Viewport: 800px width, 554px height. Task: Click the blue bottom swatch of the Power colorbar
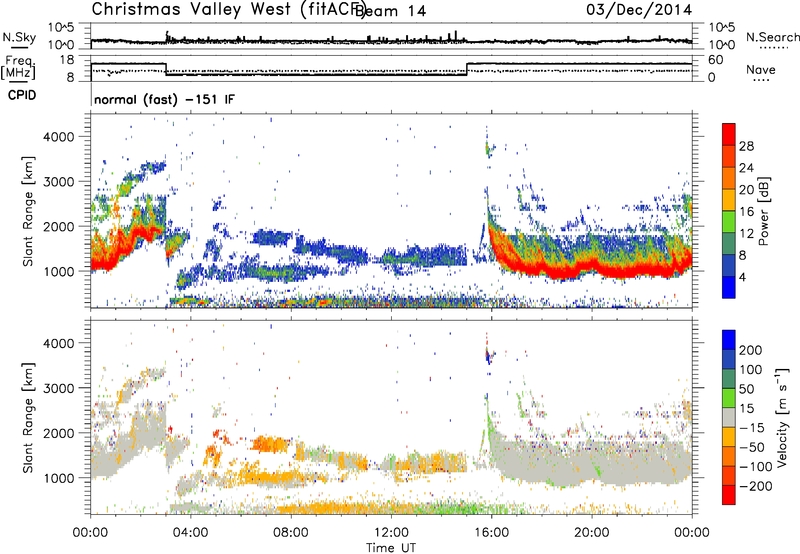click(729, 287)
